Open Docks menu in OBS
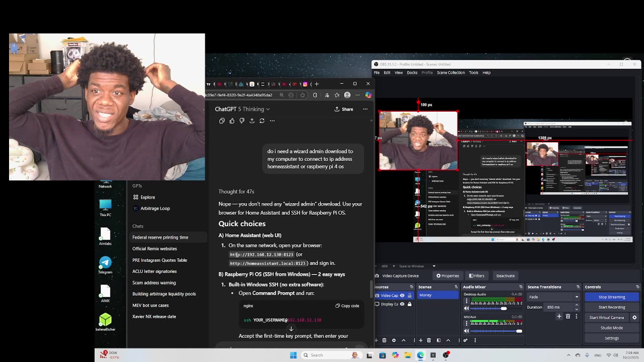The image size is (644, 362). click(x=412, y=72)
